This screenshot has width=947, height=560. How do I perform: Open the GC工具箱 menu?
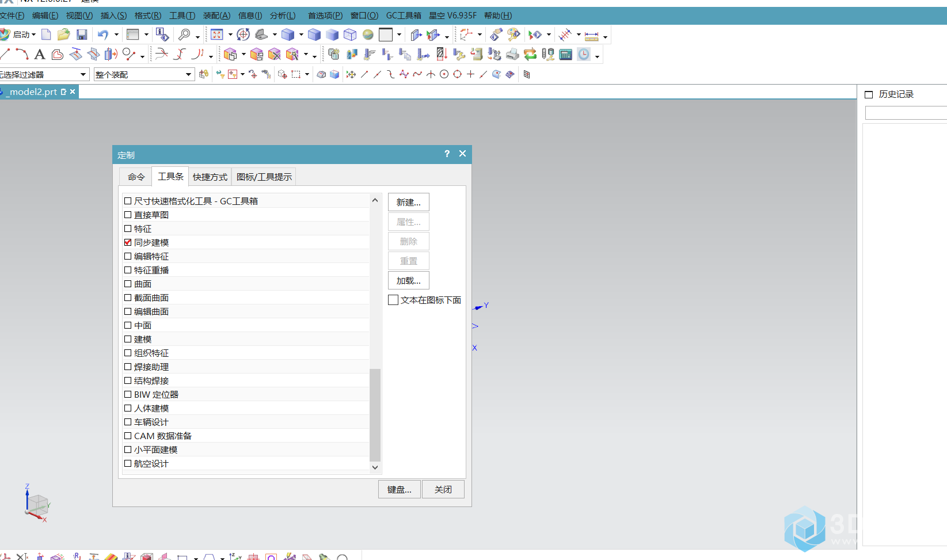coord(404,16)
